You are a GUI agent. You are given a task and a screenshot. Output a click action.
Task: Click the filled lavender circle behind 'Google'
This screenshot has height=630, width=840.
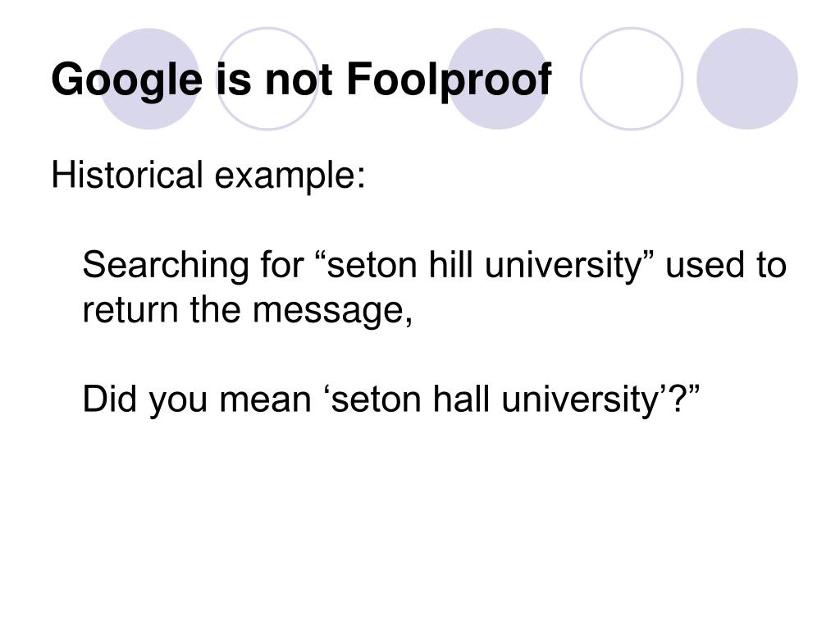coord(149,79)
